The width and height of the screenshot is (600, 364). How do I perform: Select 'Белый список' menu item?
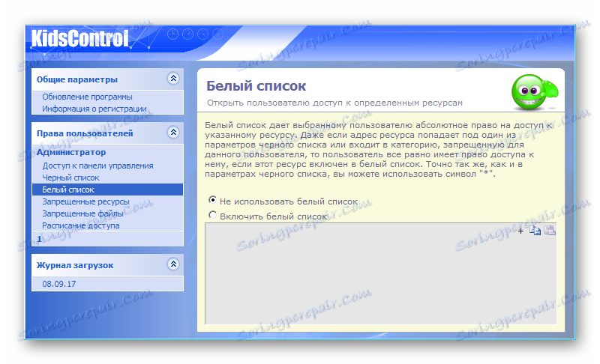(107, 189)
